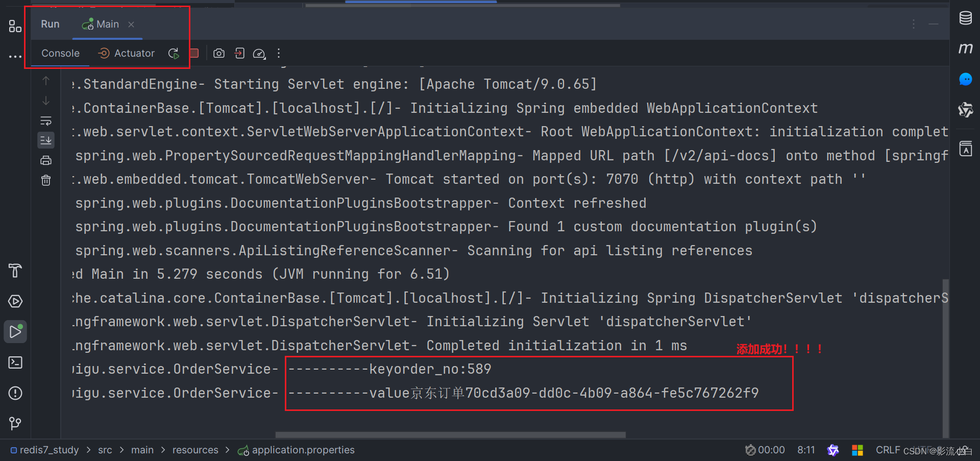Enable Actuator view for the running app
980x461 pixels.
[x=126, y=53]
